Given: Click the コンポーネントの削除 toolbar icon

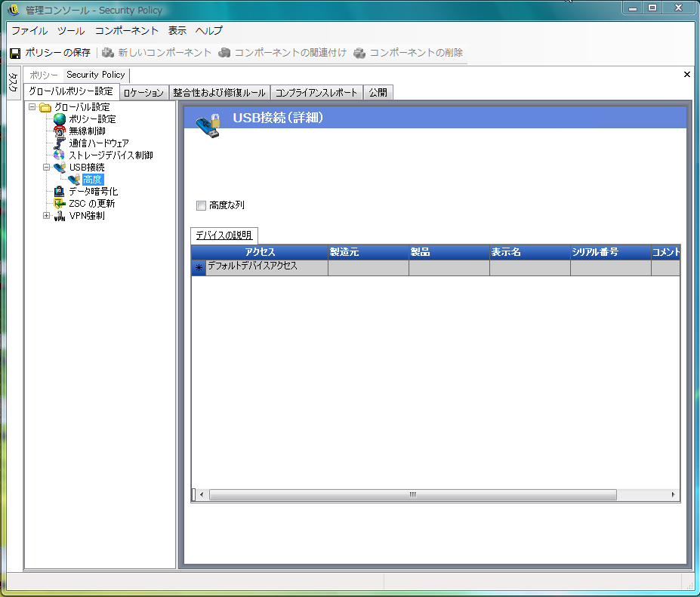Looking at the screenshot, I should click(x=359, y=53).
